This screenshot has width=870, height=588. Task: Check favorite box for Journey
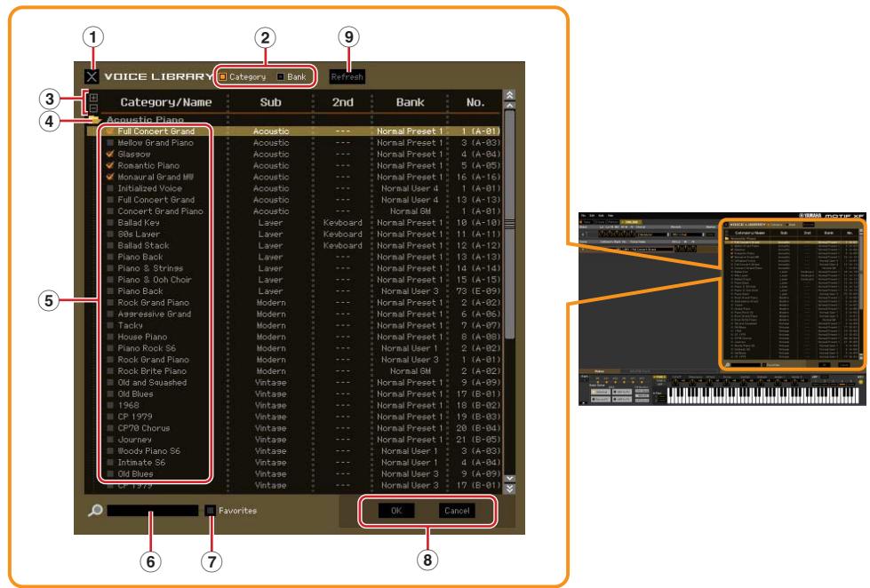(110, 440)
